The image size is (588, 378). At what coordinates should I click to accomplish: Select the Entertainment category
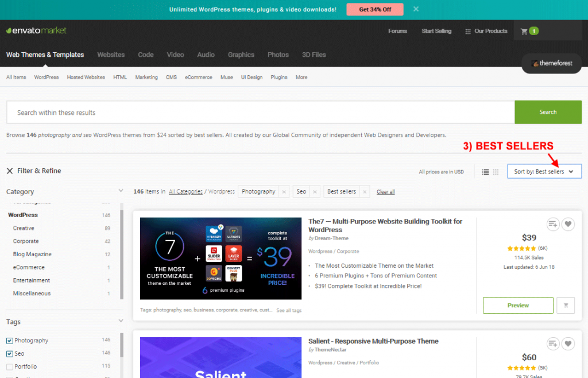click(32, 280)
